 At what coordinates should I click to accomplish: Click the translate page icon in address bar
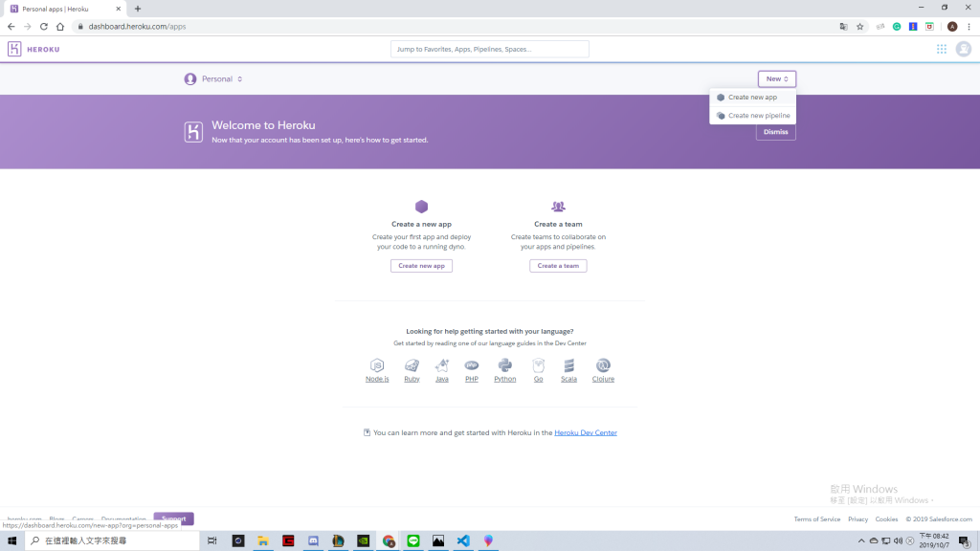[x=844, y=26]
